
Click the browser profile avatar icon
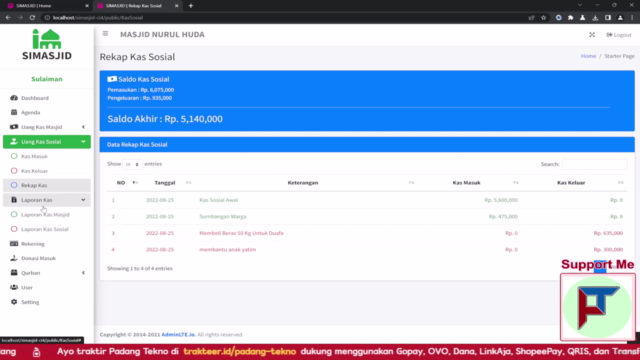tap(620, 18)
